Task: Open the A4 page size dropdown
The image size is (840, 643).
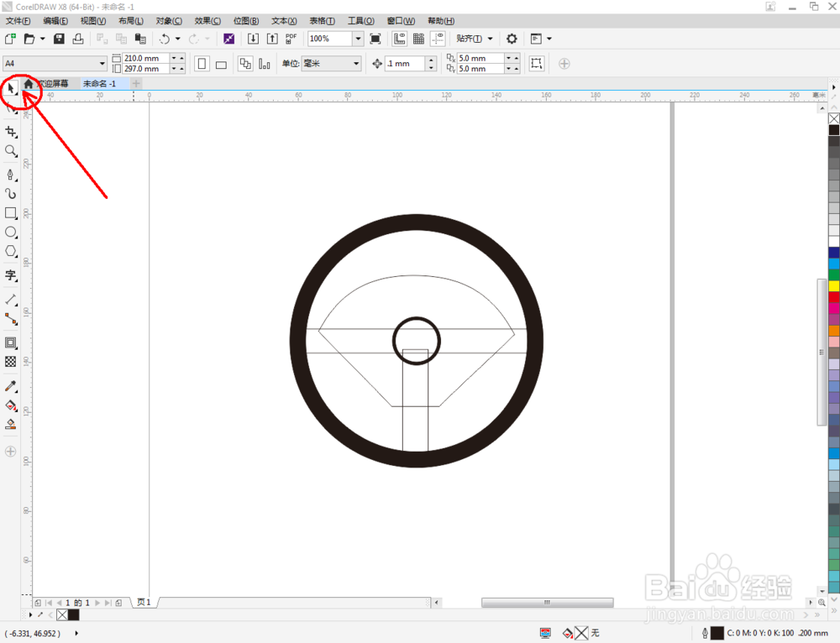Action: pyautogui.click(x=102, y=63)
